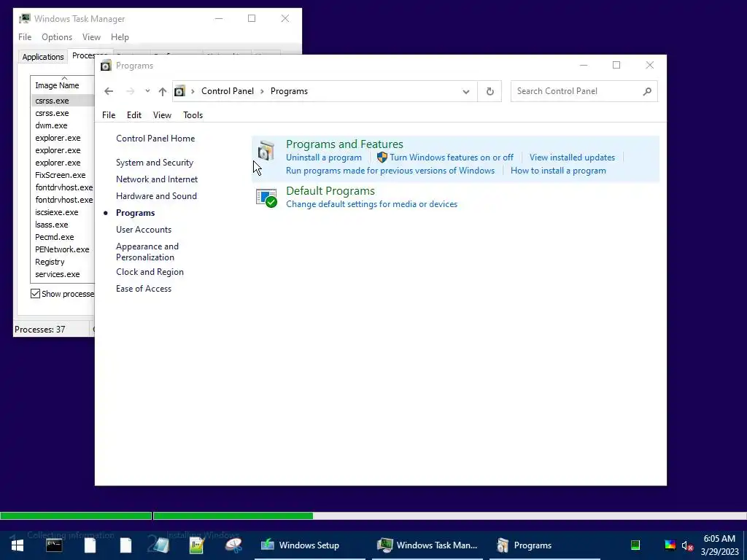747x560 pixels.
Task: Open Network and Internet category
Action: coord(157,179)
